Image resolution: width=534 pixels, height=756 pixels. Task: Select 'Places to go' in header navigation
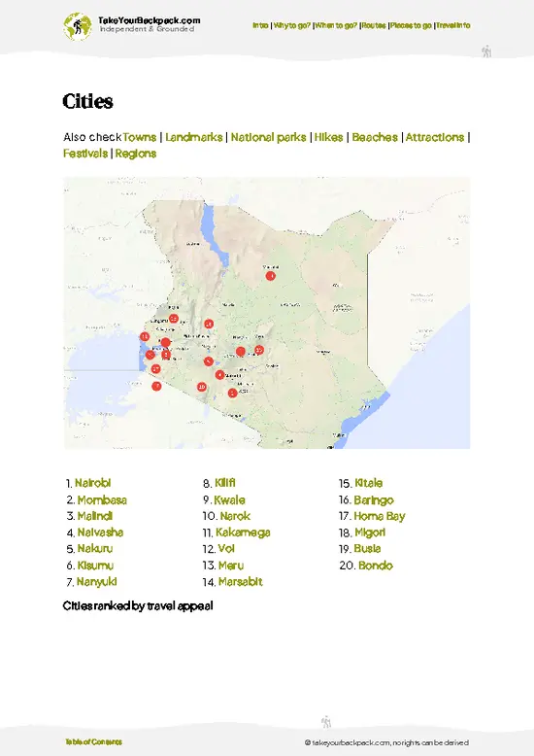tap(411, 25)
